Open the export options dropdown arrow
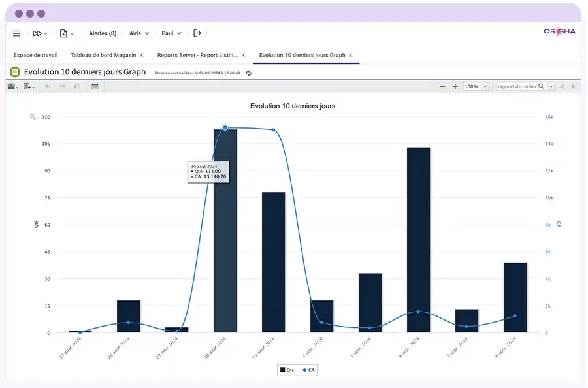Image resolution: width=588 pixels, height=388 pixels. click(33, 88)
